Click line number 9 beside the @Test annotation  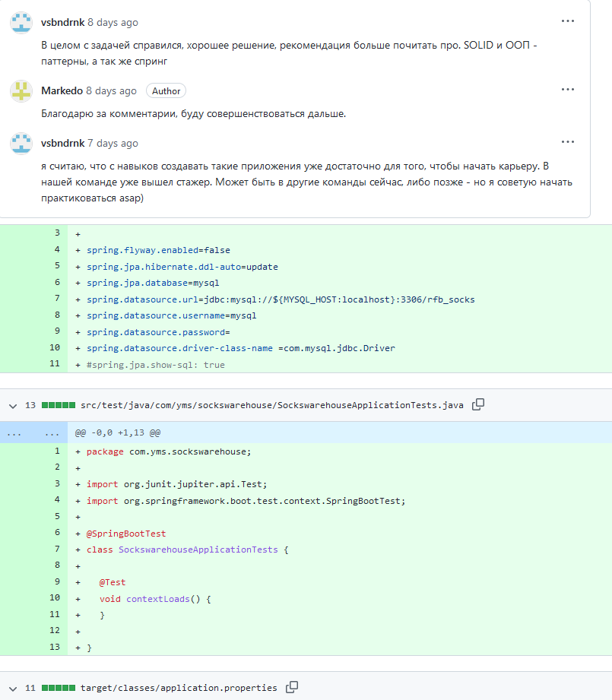pos(56,582)
